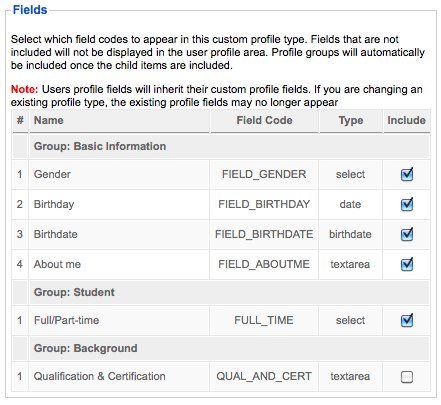Click the Birthdate name cell
The height and width of the screenshot is (405, 441).
pos(119,234)
